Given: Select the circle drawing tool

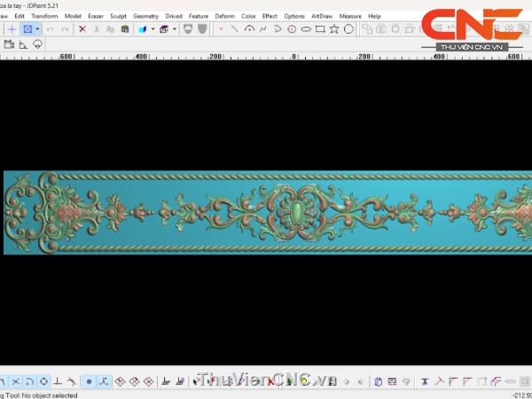Looking at the screenshot, I should 348,29.
